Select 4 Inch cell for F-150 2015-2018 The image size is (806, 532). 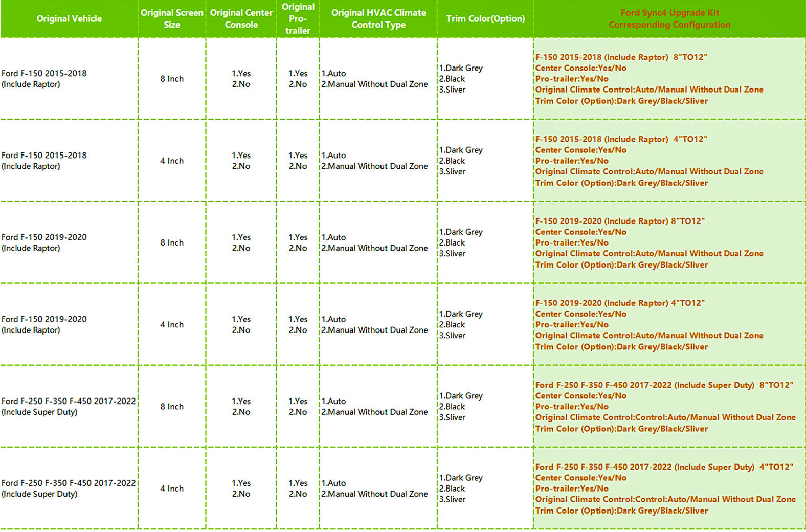pos(172,161)
